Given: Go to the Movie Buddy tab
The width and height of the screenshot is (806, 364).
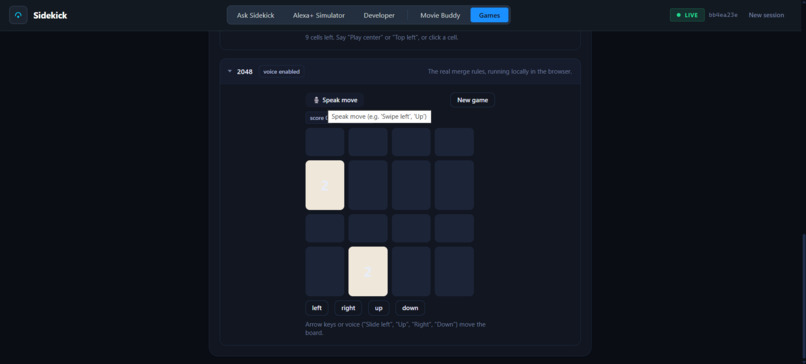Looking at the screenshot, I should pyautogui.click(x=440, y=15).
